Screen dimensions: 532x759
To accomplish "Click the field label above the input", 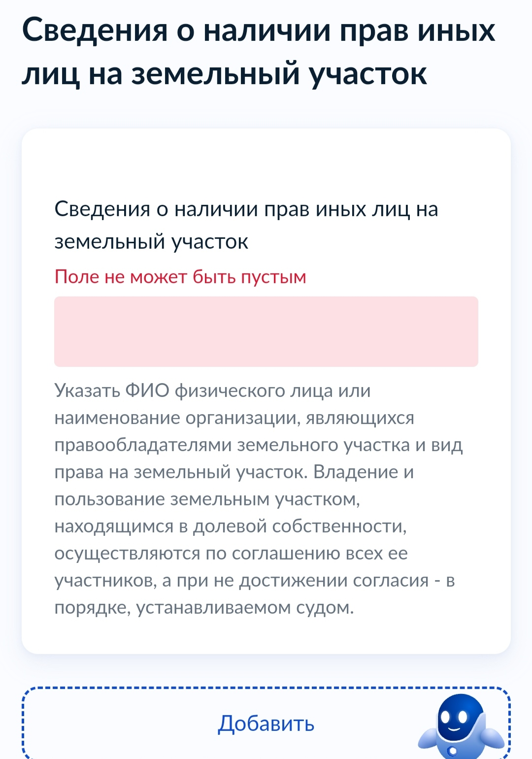I will click(x=246, y=225).
